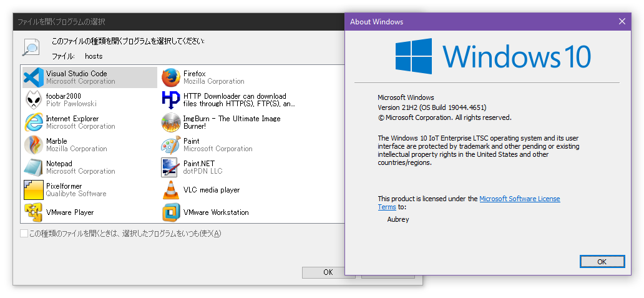This screenshot has width=644, height=298.
Task: Enable the always-use-selected-program checkbox
Action: pyautogui.click(x=24, y=234)
